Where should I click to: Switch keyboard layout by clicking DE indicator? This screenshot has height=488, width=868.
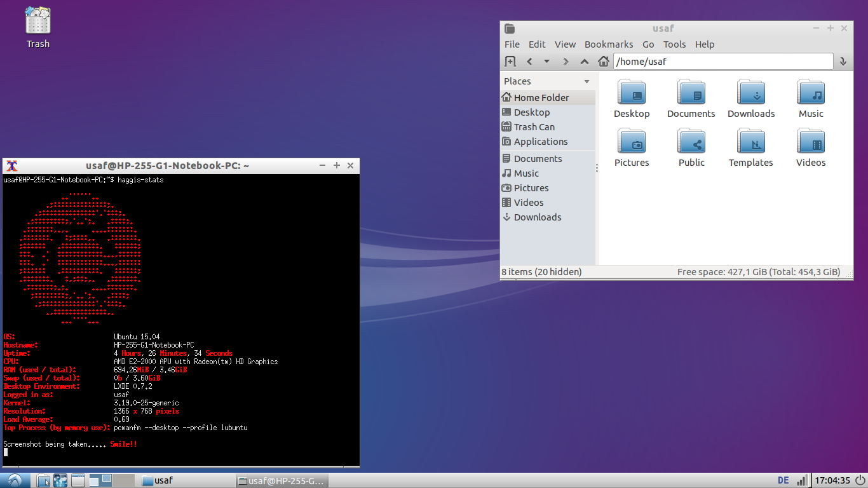783,480
